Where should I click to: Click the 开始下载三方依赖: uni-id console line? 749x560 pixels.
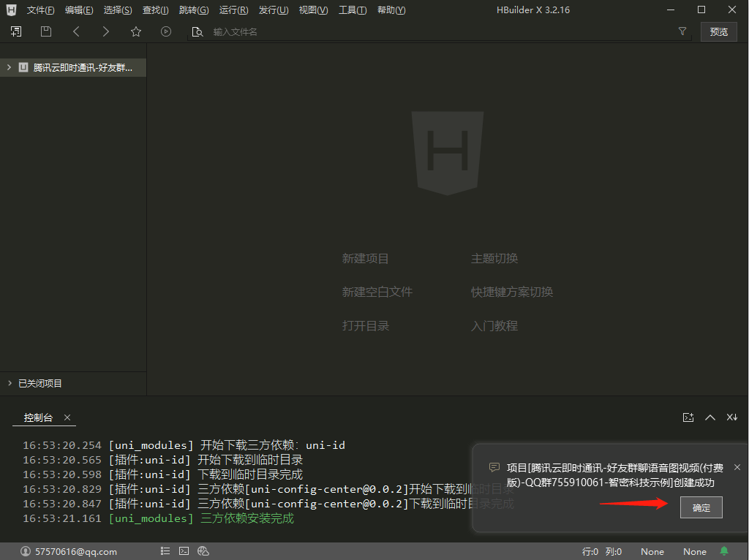coord(184,445)
